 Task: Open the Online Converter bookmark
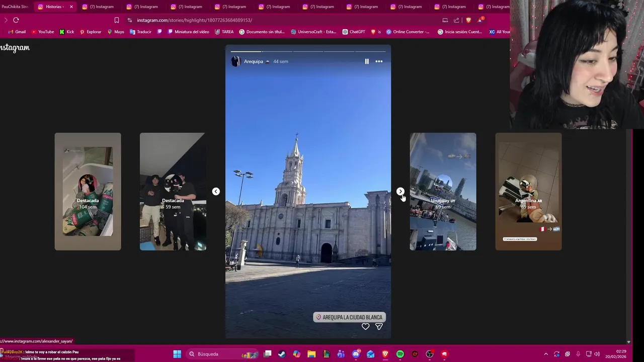coord(408,32)
